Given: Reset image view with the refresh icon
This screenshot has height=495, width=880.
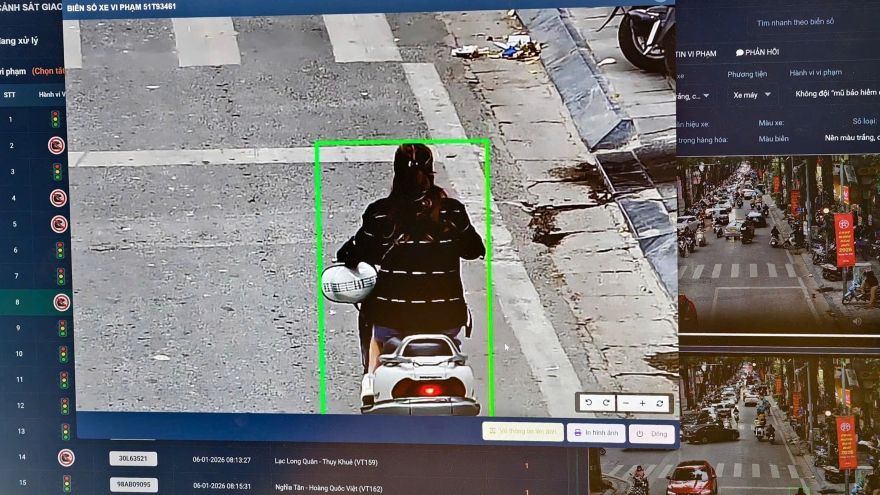Looking at the screenshot, I should pos(660,403).
